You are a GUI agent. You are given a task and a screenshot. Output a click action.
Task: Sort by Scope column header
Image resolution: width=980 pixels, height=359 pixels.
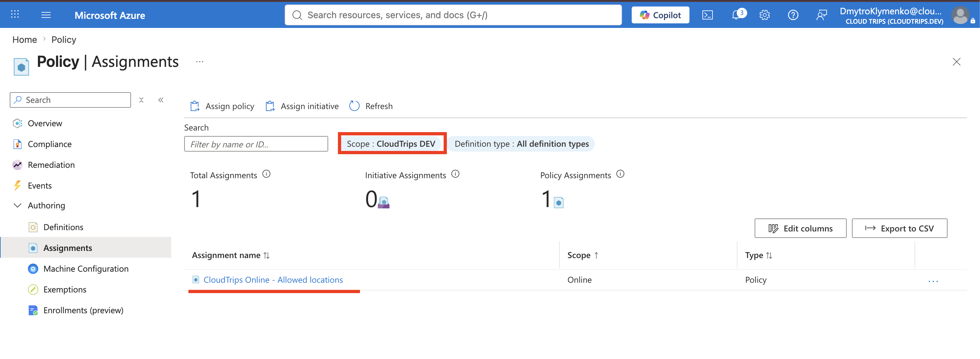click(x=583, y=255)
